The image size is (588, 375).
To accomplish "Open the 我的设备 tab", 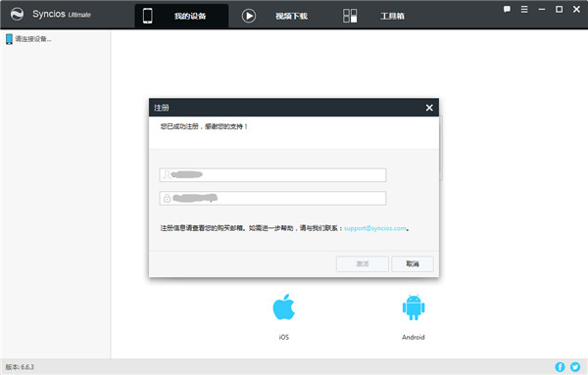I will point(181,16).
